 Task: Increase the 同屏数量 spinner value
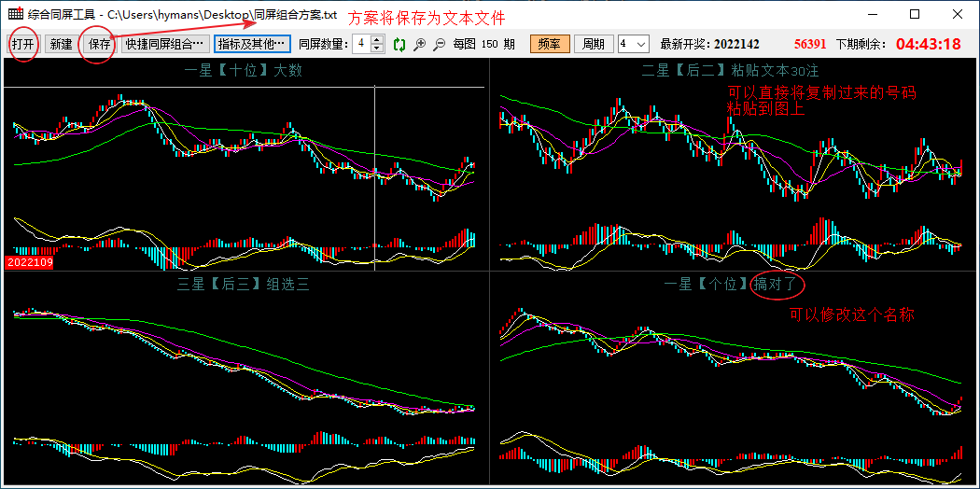377,40
